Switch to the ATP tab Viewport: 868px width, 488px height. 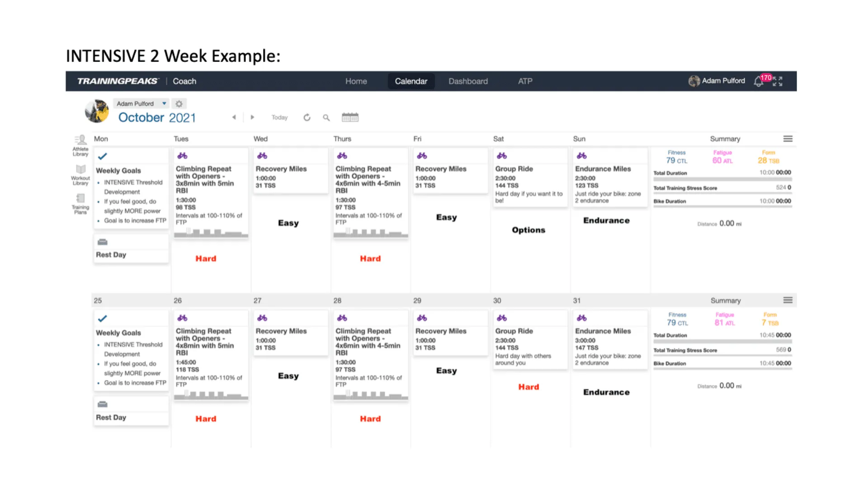click(x=525, y=81)
